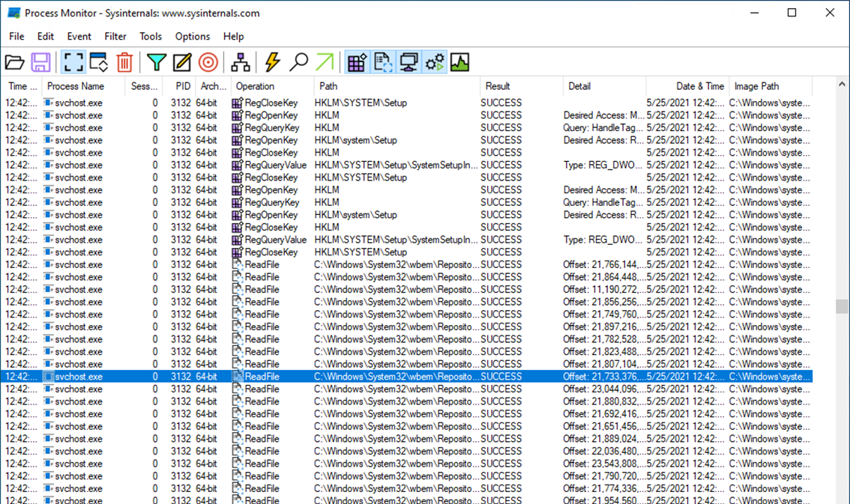Toggle Show Network Activity
The height and width of the screenshot is (504, 850).
coord(409,62)
